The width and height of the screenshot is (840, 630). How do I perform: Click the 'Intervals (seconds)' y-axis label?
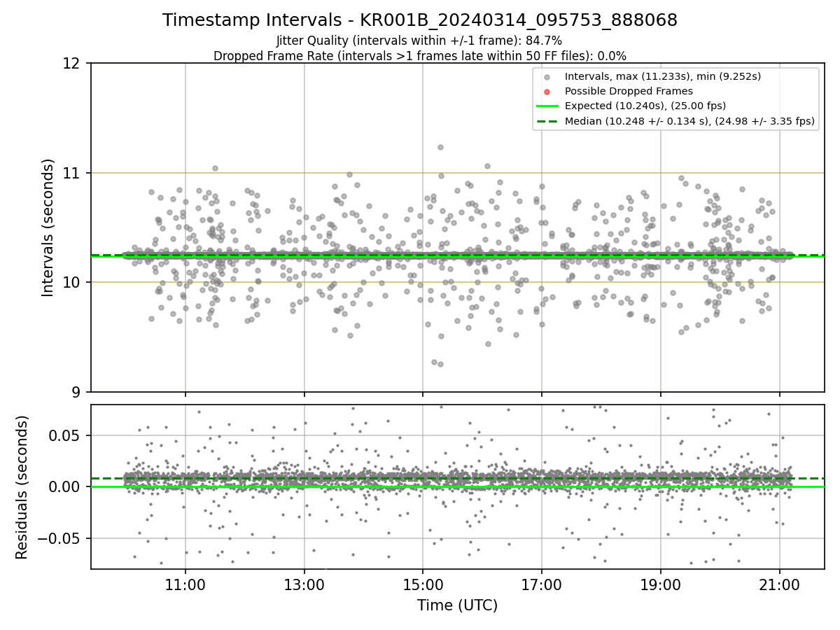[48, 227]
